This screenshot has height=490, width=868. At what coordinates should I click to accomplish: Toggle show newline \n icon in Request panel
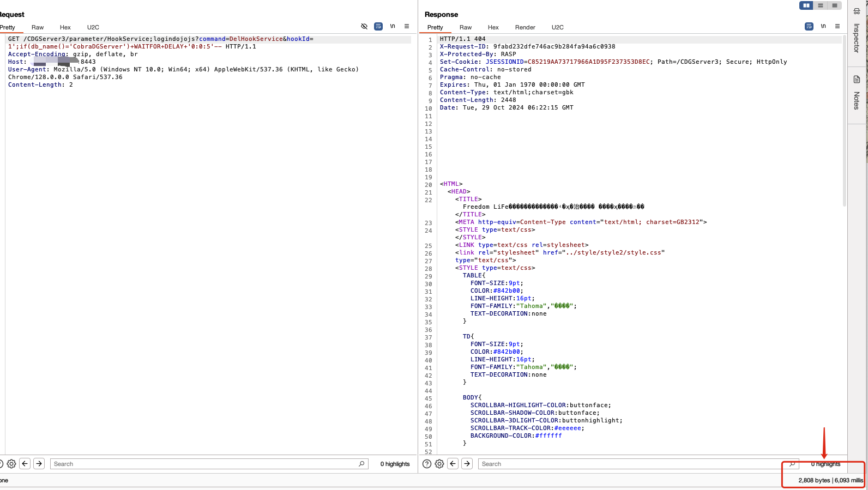tap(393, 26)
